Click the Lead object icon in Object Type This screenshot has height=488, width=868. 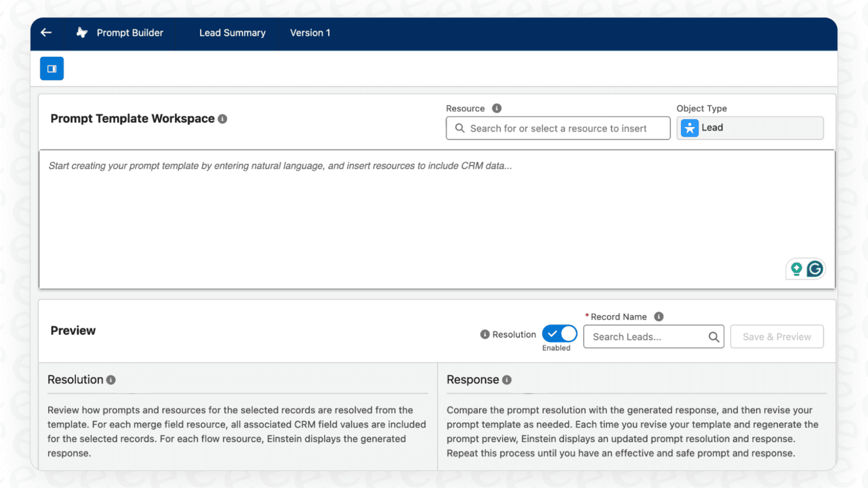click(689, 128)
